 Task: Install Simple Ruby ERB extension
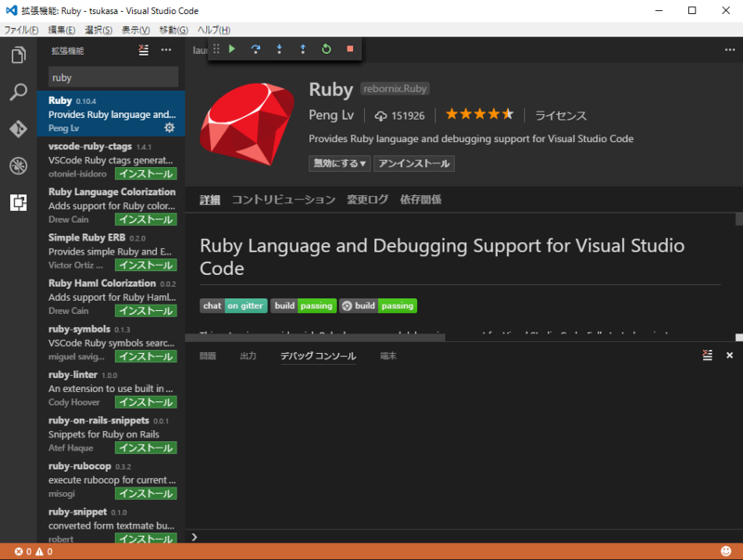pyautogui.click(x=146, y=266)
